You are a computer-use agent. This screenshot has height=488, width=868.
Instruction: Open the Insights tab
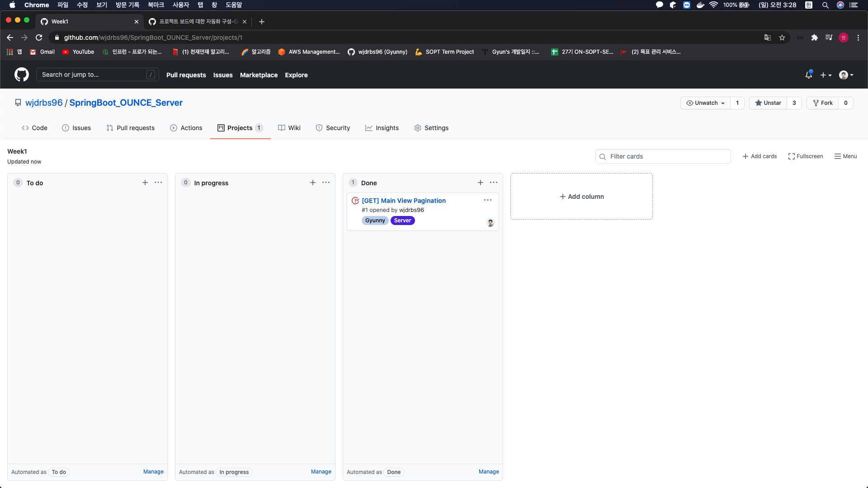(382, 128)
